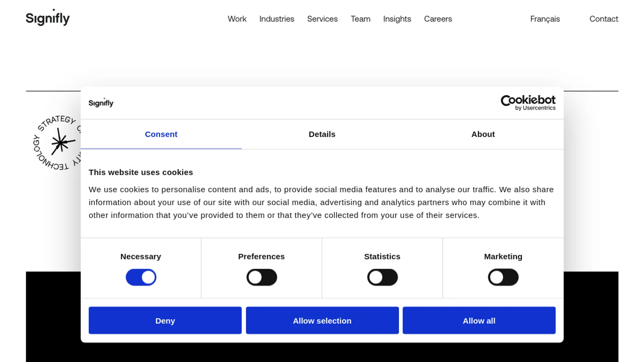Turn on the Marketing cookies switch
Screen dimensions: 644x362
[x=503, y=277]
